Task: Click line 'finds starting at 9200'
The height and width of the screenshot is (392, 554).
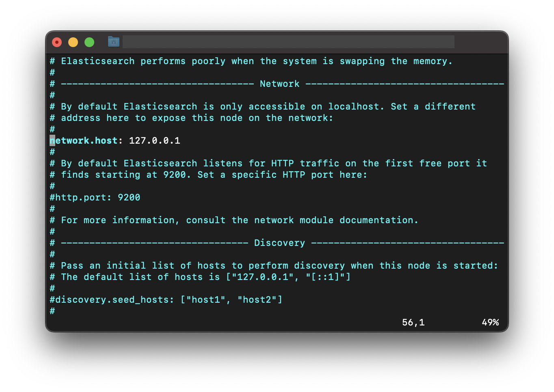Action: pyautogui.click(x=208, y=175)
